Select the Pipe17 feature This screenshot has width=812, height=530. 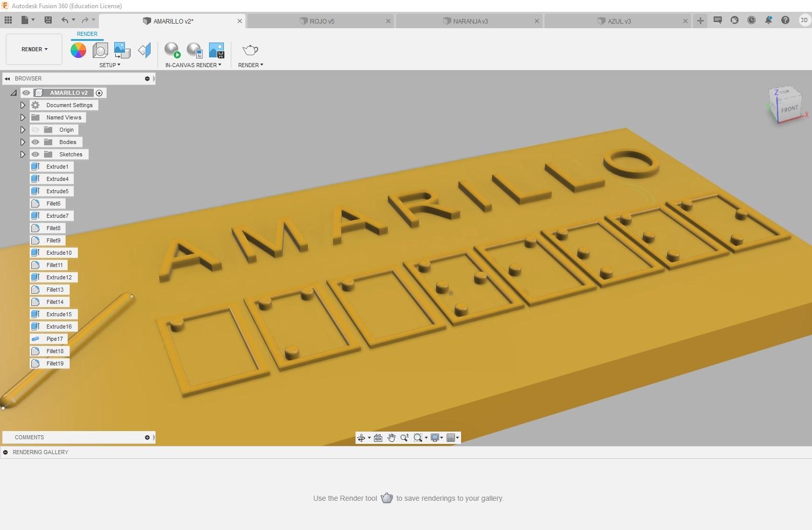coord(49,339)
